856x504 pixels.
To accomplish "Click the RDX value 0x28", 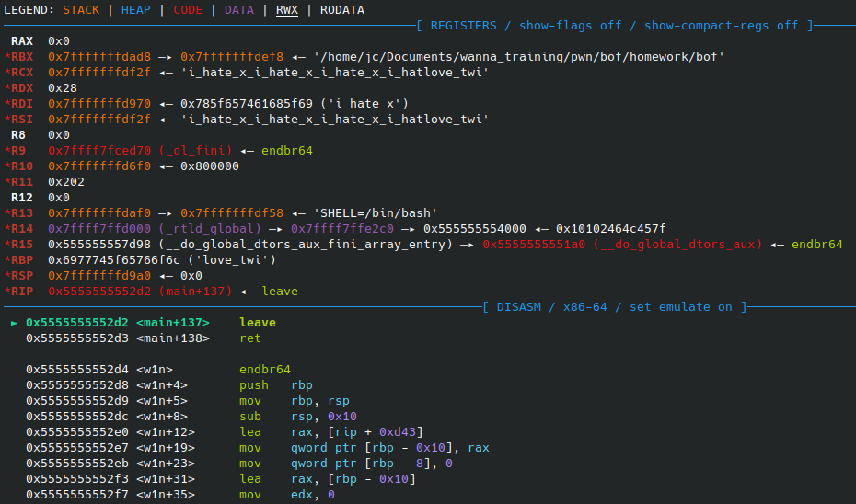I will coord(63,88).
